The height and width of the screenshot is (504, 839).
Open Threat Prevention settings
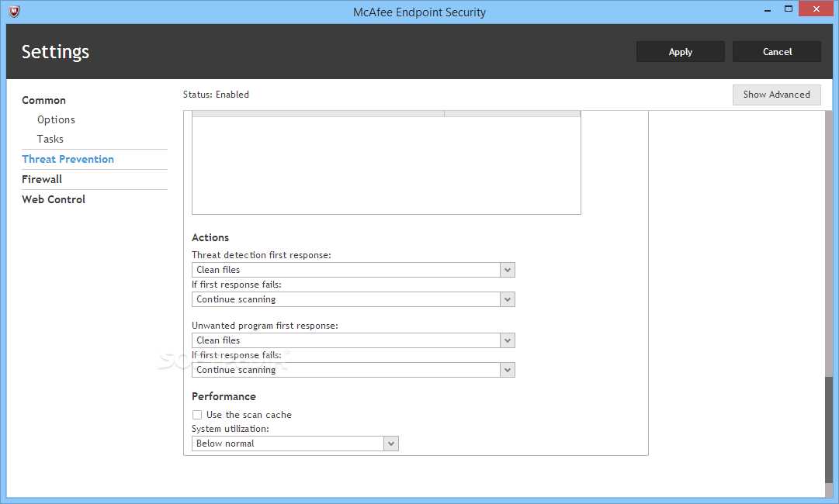pos(68,159)
